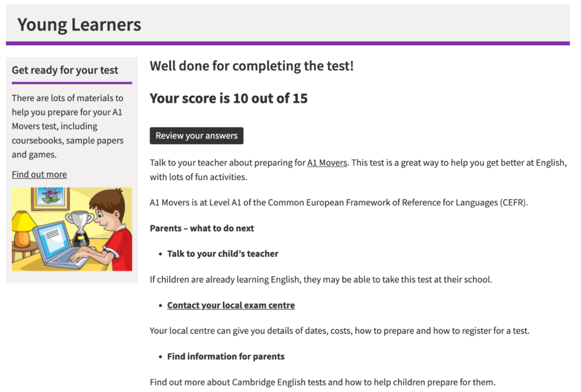Click paragraph about local centre dates and costs
Screen dimensions: 581x392
point(339,331)
